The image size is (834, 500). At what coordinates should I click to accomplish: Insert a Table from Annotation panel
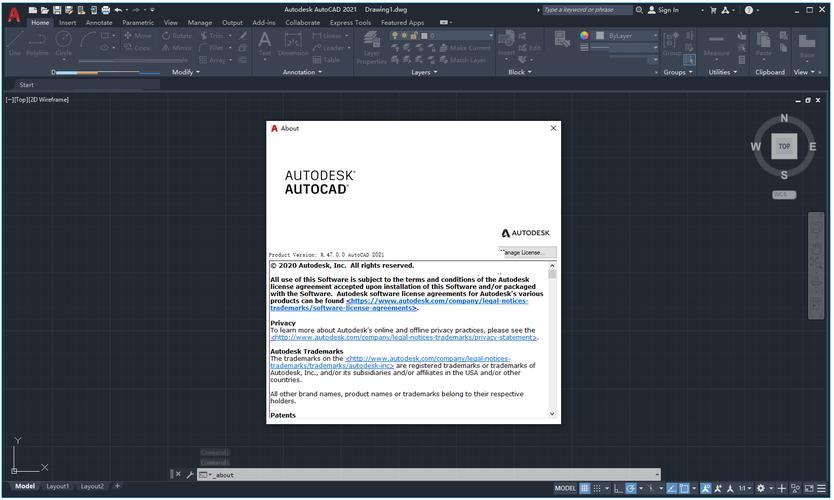tap(327, 60)
